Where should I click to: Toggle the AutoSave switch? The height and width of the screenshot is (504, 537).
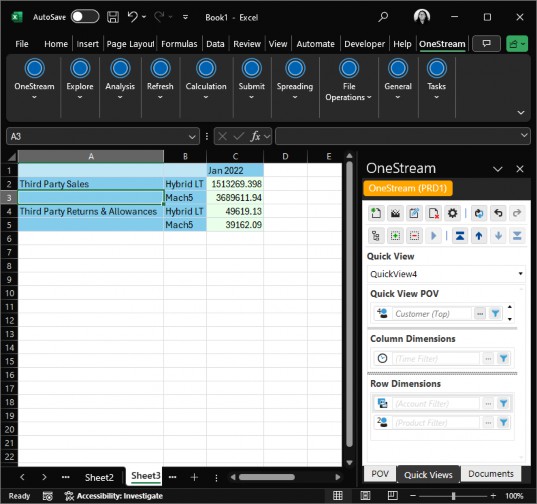pos(85,17)
